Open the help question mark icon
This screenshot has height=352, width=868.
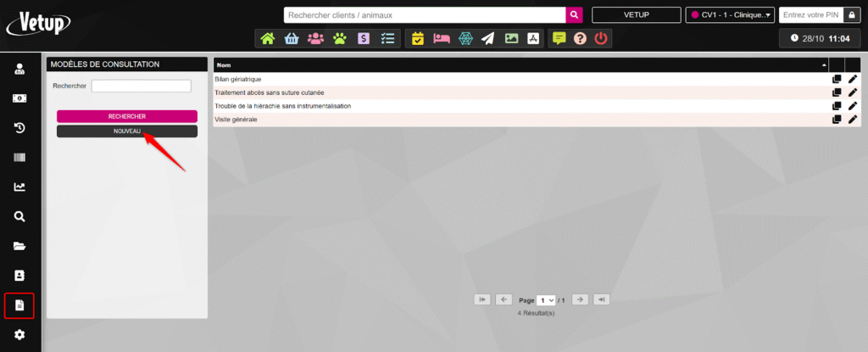580,38
